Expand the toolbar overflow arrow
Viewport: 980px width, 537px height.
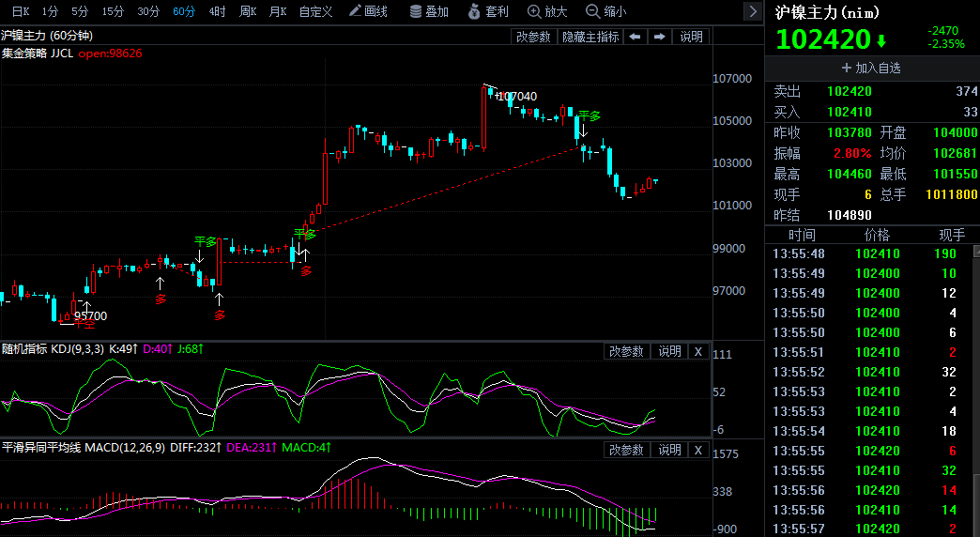pyautogui.click(x=753, y=11)
